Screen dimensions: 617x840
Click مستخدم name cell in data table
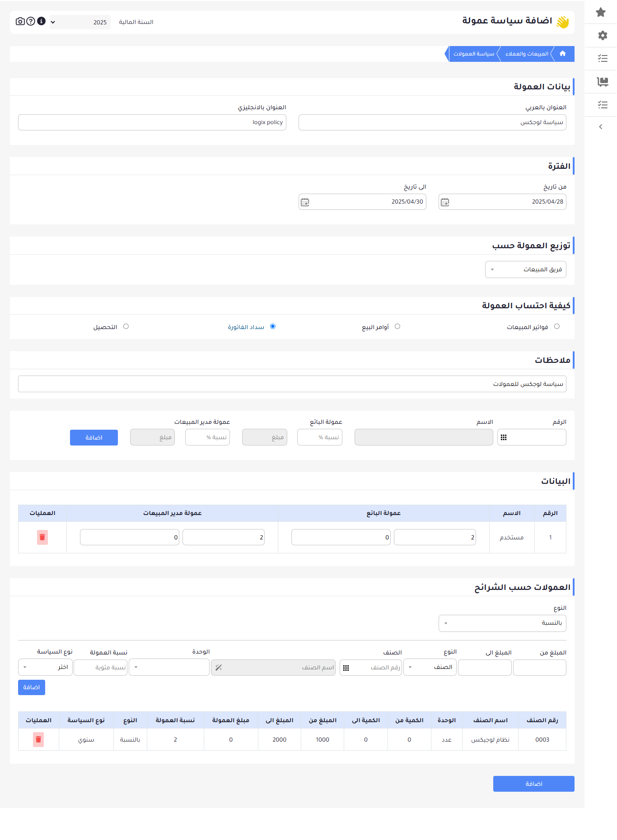tap(512, 538)
